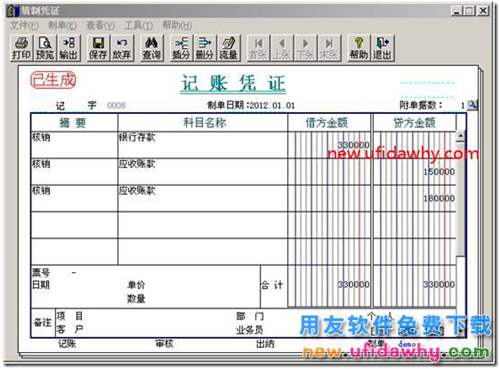Select 银行存款 account cell
Image resolution: width=500 pixels, height=369 pixels.
click(202, 145)
